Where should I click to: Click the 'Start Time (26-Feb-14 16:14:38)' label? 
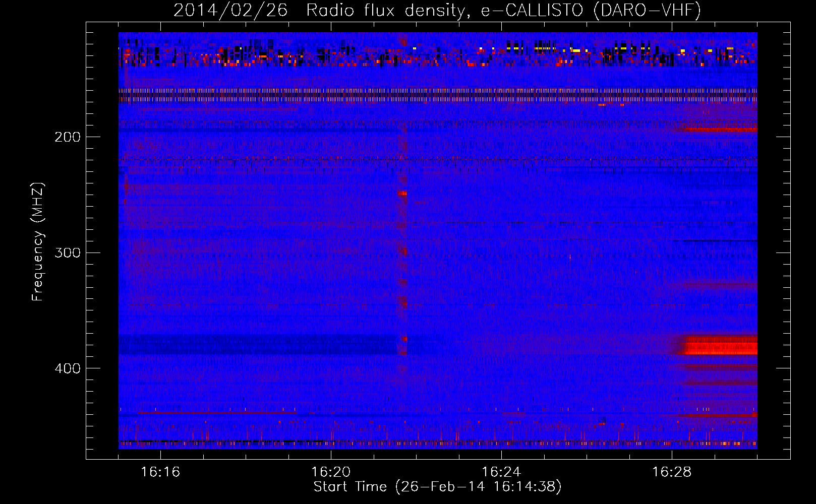click(x=438, y=487)
